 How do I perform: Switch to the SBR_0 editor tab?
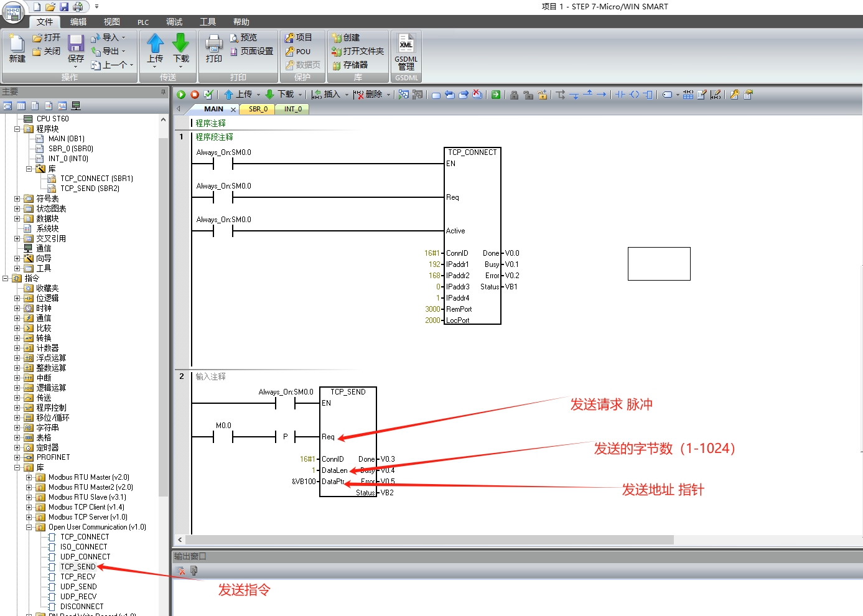[258, 109]
